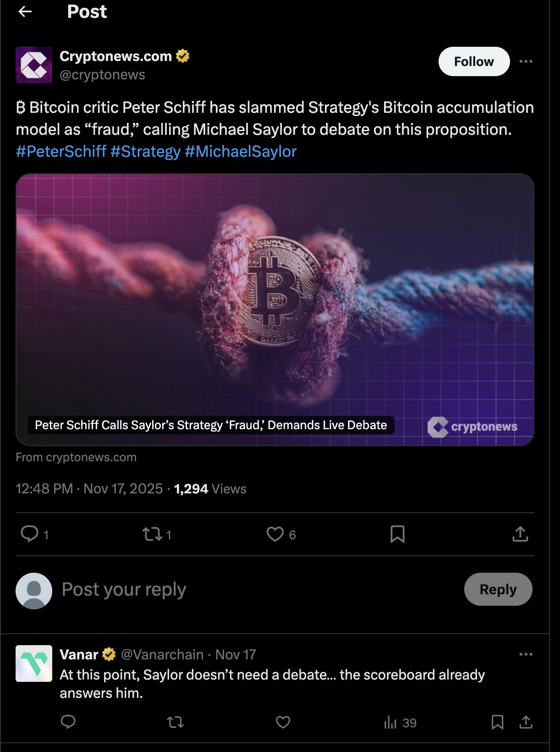560x752 pixels.
Task: Click reply icon on main post
Action: click(x=30, y=534)
